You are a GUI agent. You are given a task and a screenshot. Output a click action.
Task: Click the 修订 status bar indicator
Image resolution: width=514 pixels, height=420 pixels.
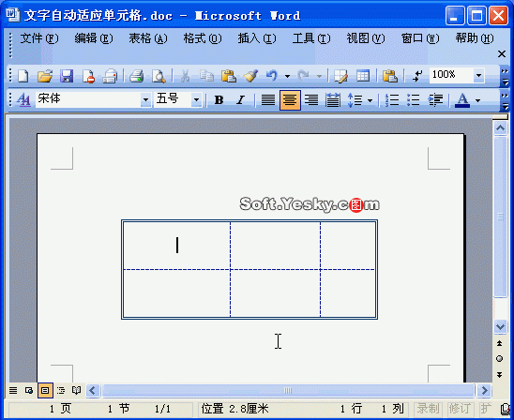coord(460,409)
